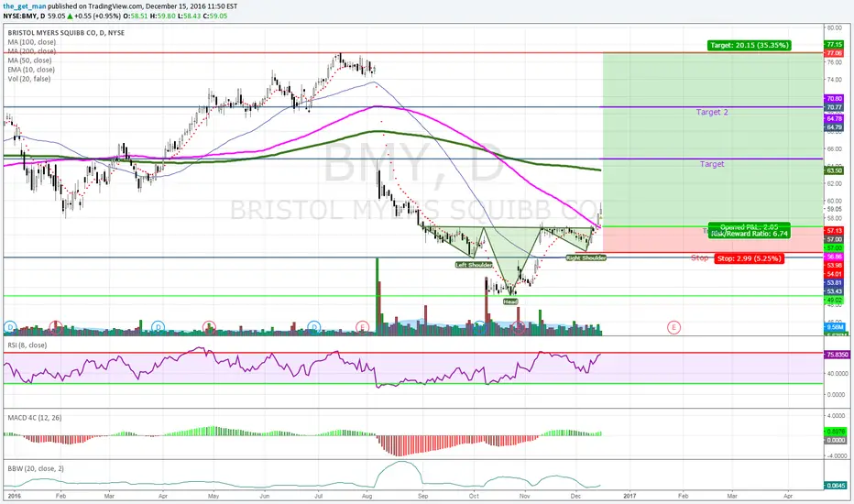Click the future earnings 'E' marker after 2017
854x504 pixels.
click(x=673, y=327)
